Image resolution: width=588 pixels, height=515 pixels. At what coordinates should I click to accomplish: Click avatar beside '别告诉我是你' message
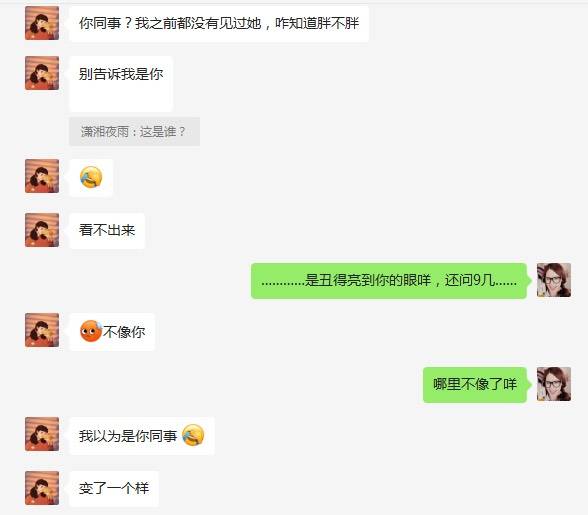coord(42,73)
